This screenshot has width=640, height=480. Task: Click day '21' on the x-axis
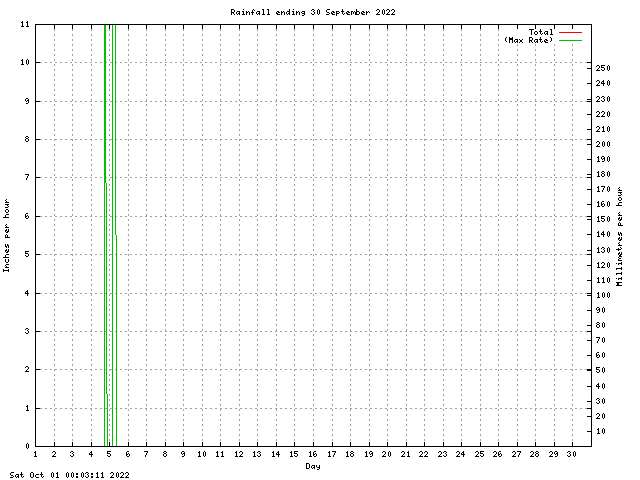[x=405, y=454]
